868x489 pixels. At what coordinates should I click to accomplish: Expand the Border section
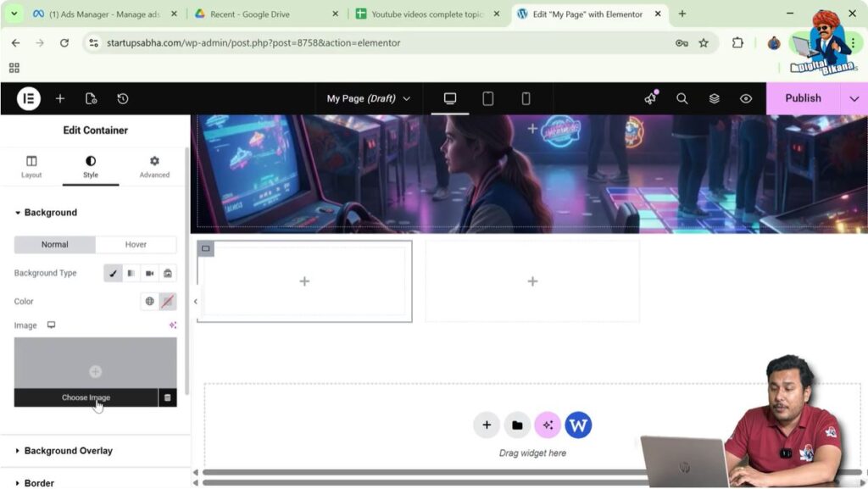(x=39, y=481)
